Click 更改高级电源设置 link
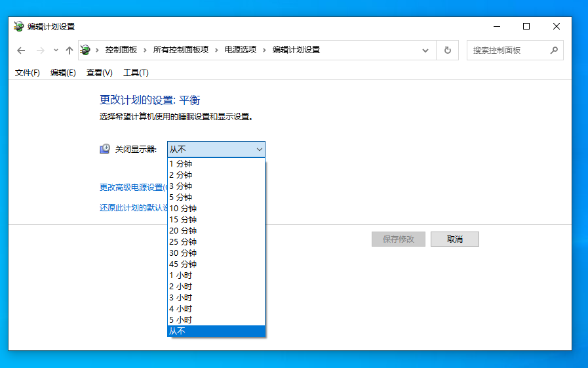Screen dimensions: 588x368 pyautogui.click(x=132, y=188)
